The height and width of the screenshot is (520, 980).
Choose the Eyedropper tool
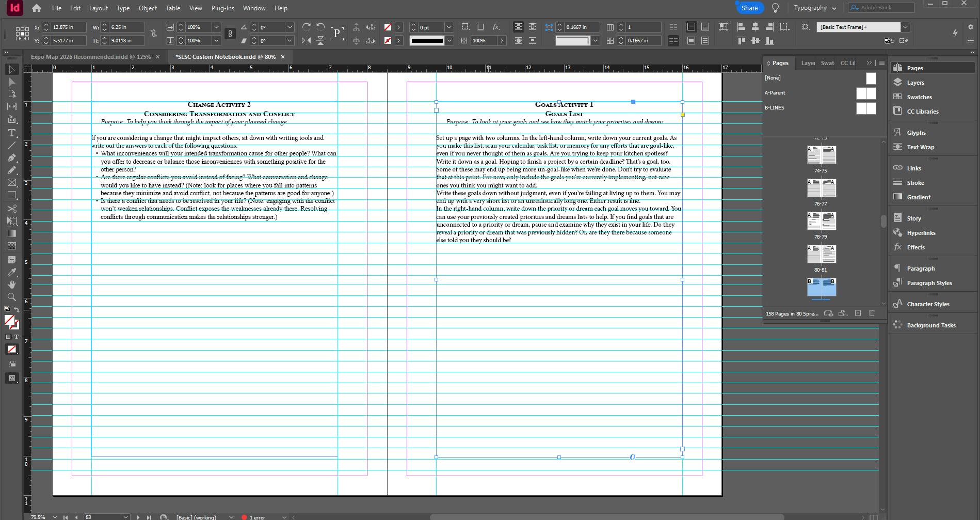(x=11, y=272)
